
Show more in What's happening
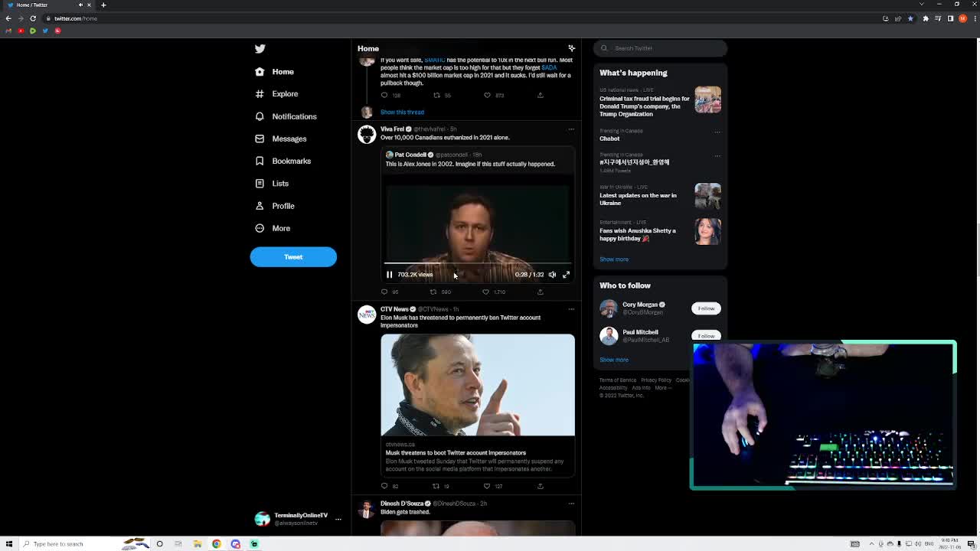coord(614,259)
